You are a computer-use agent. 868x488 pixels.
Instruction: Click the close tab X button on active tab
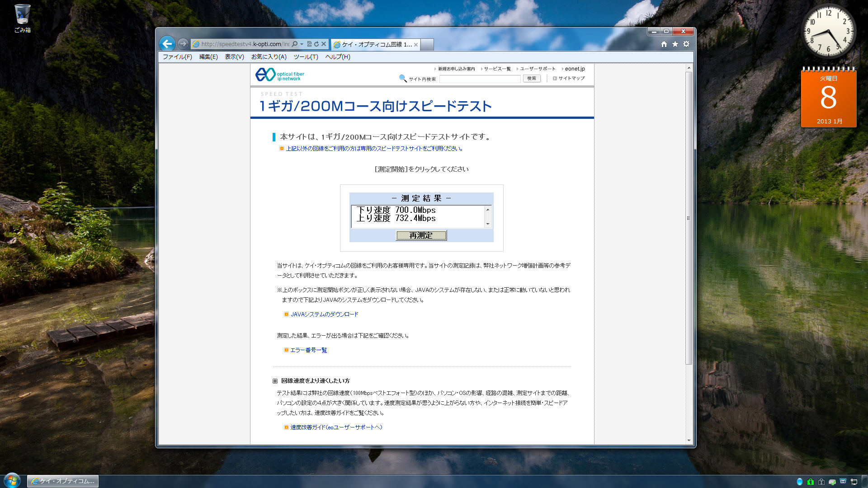point(415,43)
